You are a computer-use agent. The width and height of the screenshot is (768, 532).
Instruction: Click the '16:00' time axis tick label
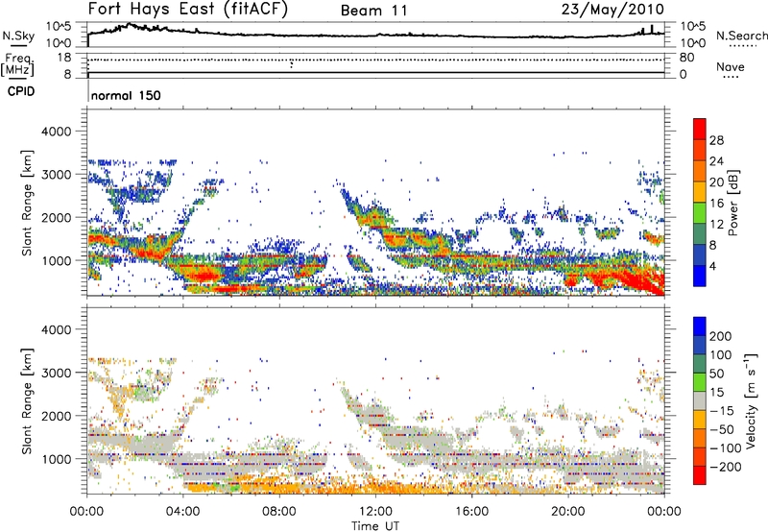pos(471,512)
